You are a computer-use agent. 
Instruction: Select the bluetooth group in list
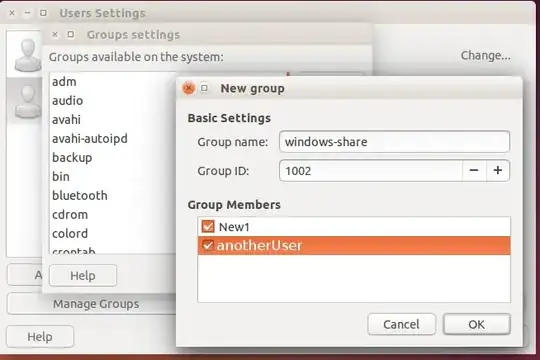[80, 196]
